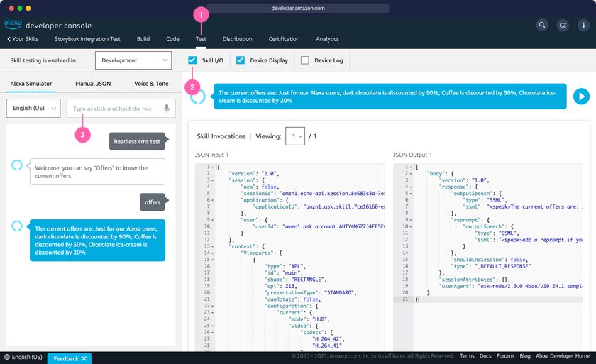Screen dimensions: 596x364
Task: Click the 'Skill Invocations' heading
Action: pos(221,136)
